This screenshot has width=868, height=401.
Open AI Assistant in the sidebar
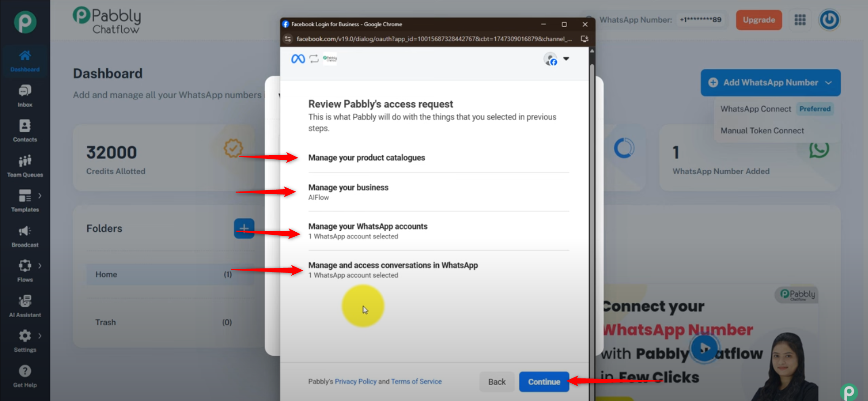(25, 306)
